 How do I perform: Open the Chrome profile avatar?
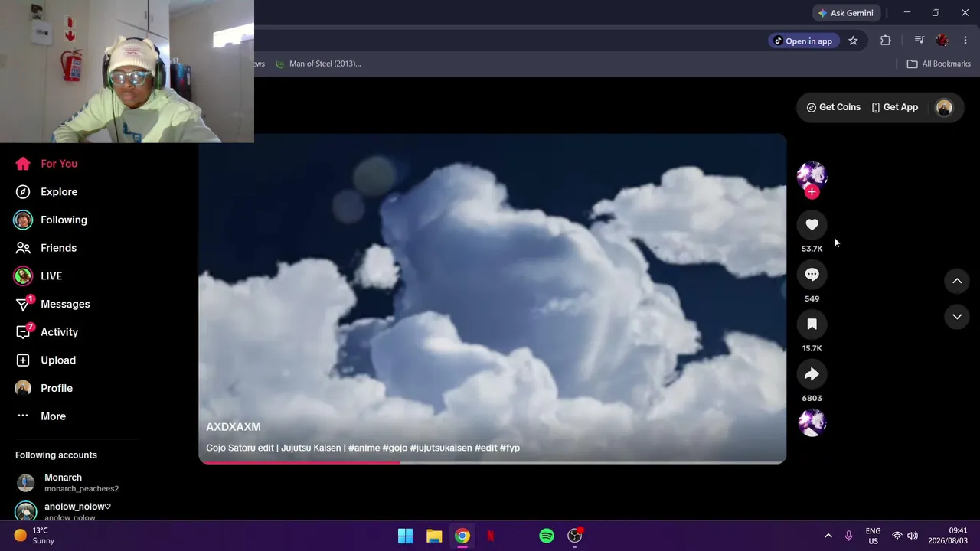pyautogui.click(x=942, y=41)
